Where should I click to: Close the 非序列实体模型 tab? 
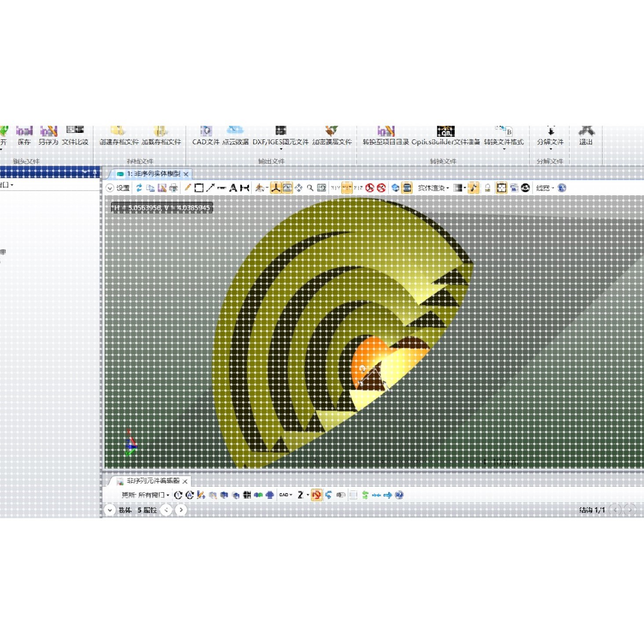coord(186,174)
